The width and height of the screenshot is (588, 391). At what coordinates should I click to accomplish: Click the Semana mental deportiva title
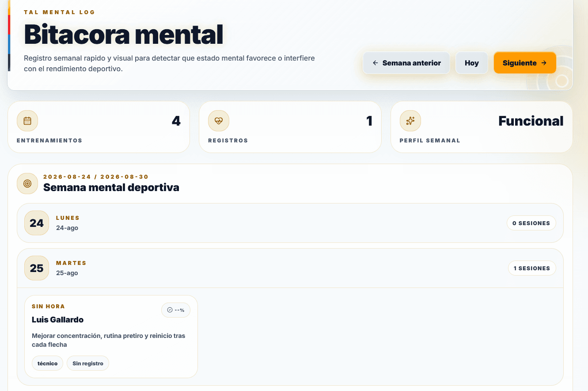(111, 187)
